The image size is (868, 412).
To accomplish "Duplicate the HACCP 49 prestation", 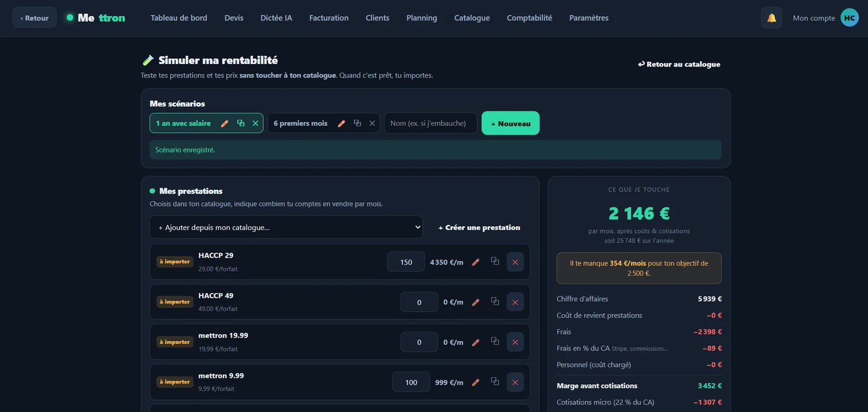I will [x=495, y=301].
